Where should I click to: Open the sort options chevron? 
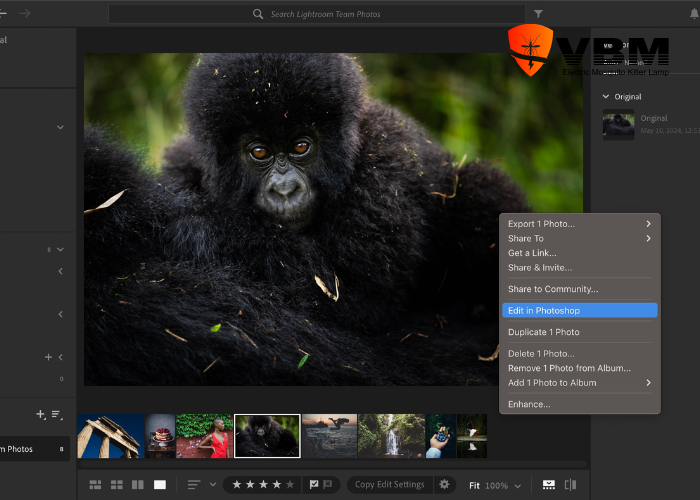213,484
